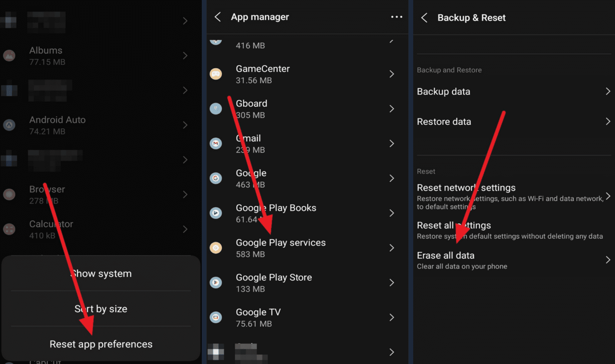615x364 pixels.
Task: Open Calculator row chevron
Action: coord(185,229)
